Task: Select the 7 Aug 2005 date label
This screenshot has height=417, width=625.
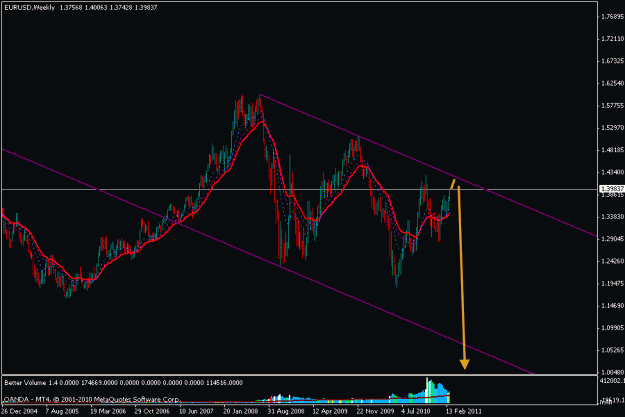Action: 62,412
